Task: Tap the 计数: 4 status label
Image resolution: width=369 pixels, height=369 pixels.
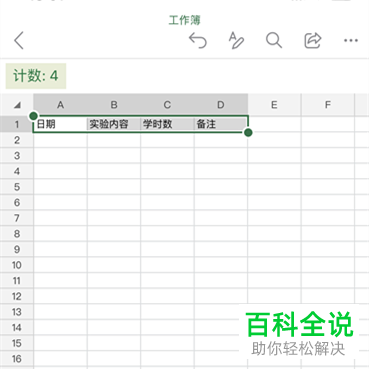Action: pos(36,76)
